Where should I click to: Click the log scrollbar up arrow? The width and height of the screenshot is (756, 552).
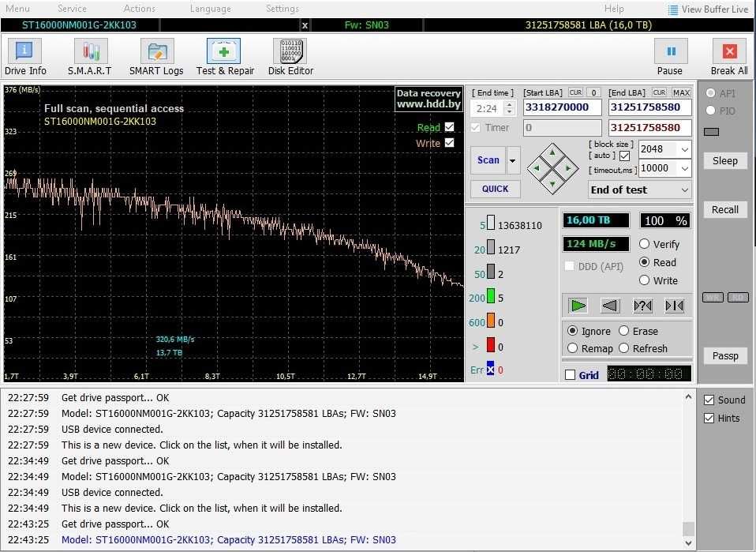pos(688,397)
